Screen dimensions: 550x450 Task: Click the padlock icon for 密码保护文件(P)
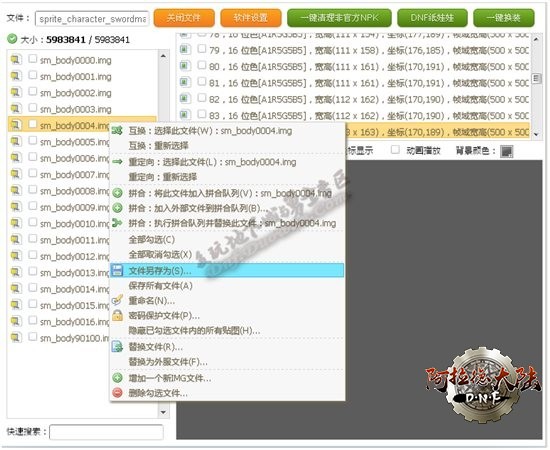[118, 315]
